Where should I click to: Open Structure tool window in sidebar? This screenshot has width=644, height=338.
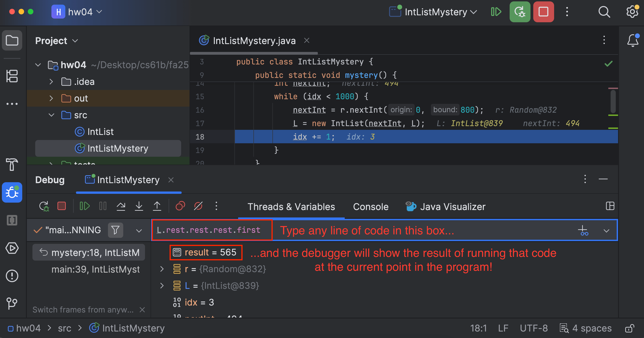tap(12, 76)
